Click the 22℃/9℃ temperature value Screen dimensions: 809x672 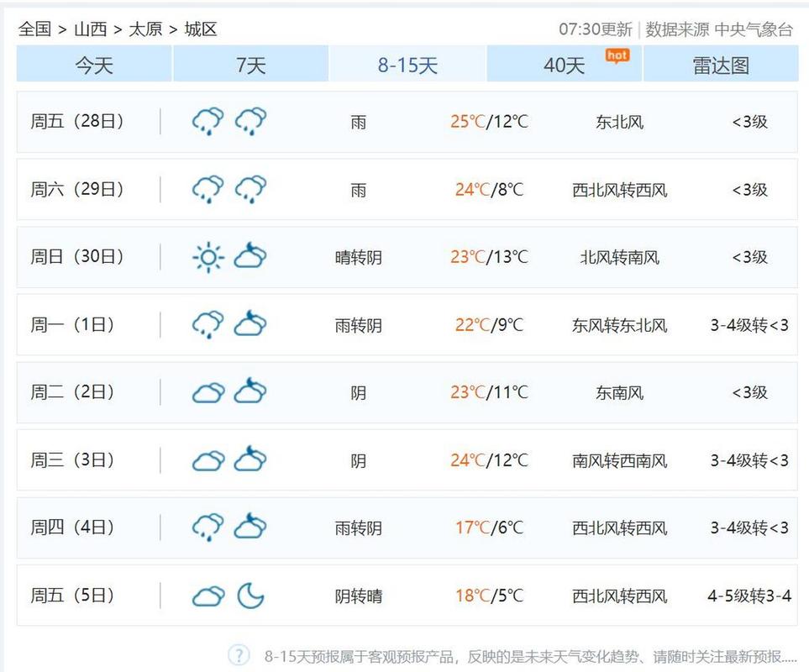coord(489,325)
